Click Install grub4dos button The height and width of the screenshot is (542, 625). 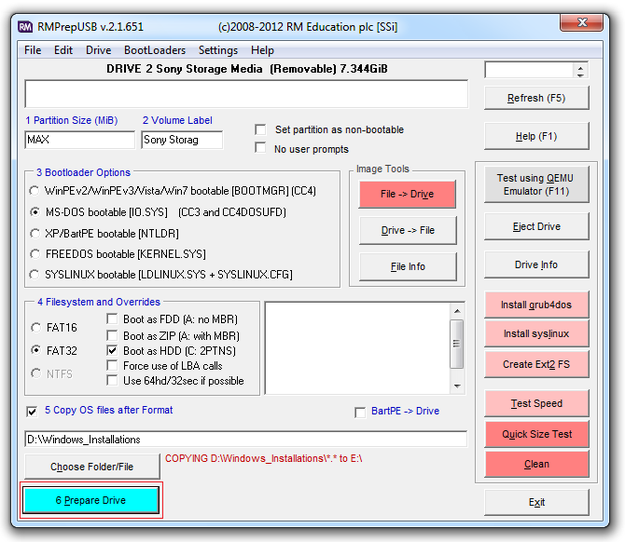tap(536, 304)
